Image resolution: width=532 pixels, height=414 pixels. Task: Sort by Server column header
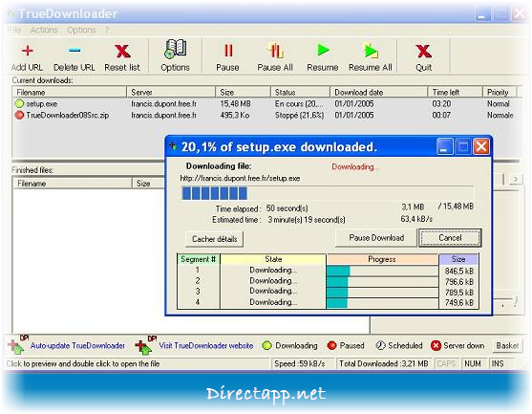[x=171, y=93]
